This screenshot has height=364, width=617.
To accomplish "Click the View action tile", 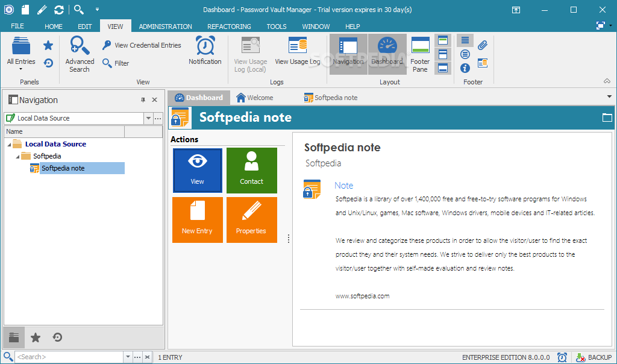I will (x=198, y=171).
